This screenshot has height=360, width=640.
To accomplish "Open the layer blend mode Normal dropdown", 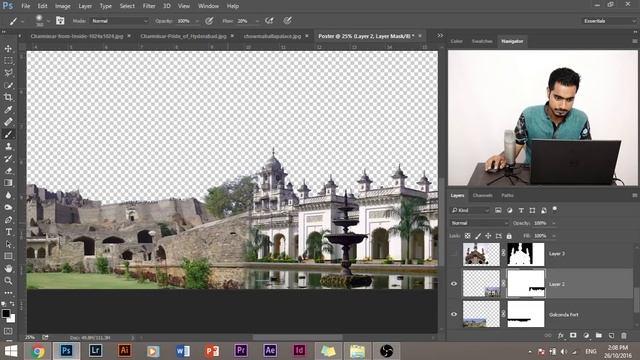I will tap(479, 223).
